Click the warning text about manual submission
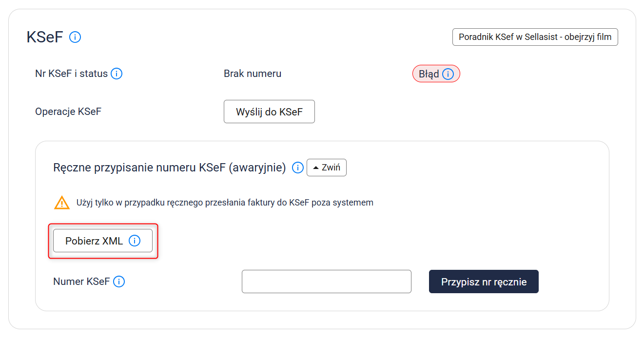This screenshot has height=338, width=644. point(225,203)
